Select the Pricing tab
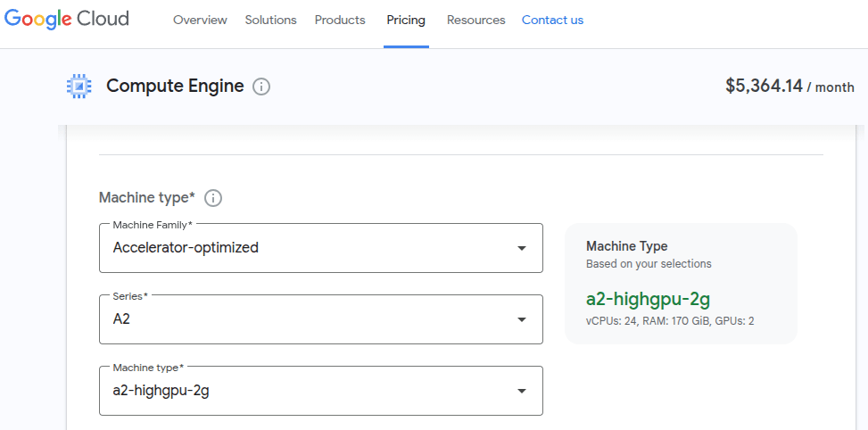The width and height of the screenshot is (868, 430). click(x=406, y=20)
